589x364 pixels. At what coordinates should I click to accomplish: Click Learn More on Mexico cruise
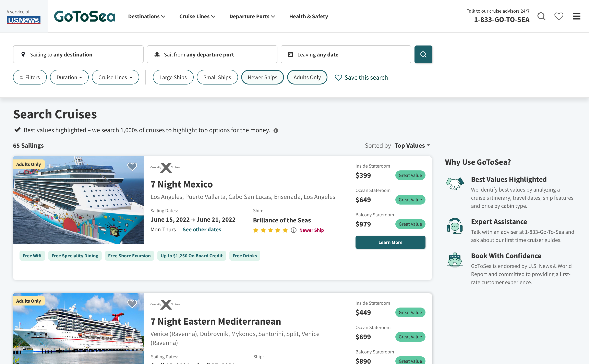click(x=390, y=242)
